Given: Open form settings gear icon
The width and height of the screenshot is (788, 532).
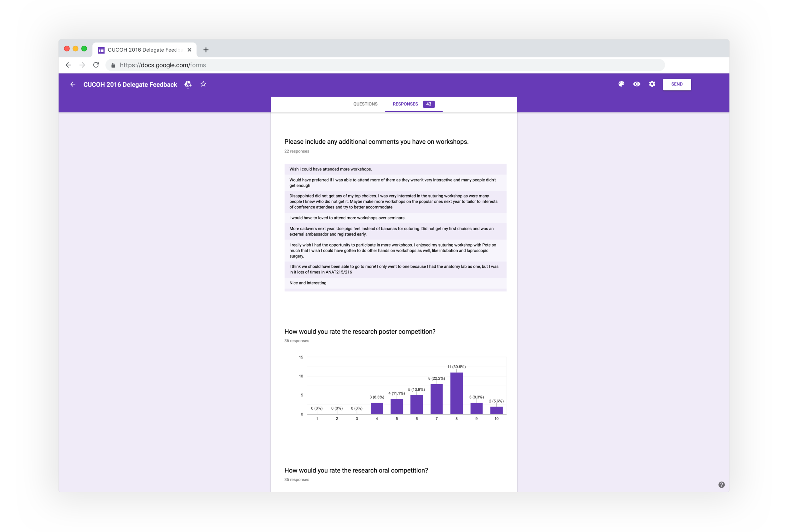Looking at the screenshot, I should [652, 84].
